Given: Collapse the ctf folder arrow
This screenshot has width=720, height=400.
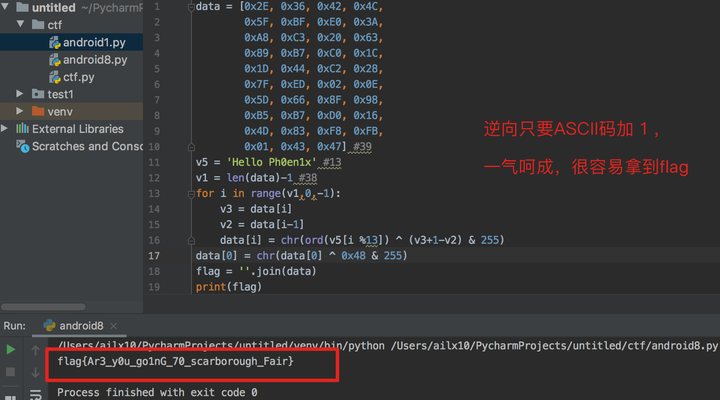Looking at the screenshot, I should (20, 24).
